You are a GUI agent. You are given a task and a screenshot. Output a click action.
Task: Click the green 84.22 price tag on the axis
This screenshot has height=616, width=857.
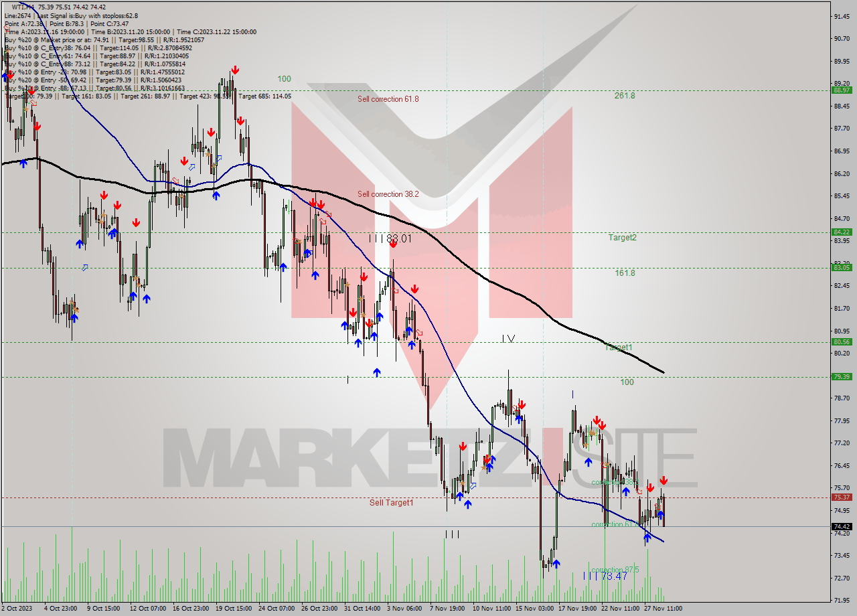[842, 232]
